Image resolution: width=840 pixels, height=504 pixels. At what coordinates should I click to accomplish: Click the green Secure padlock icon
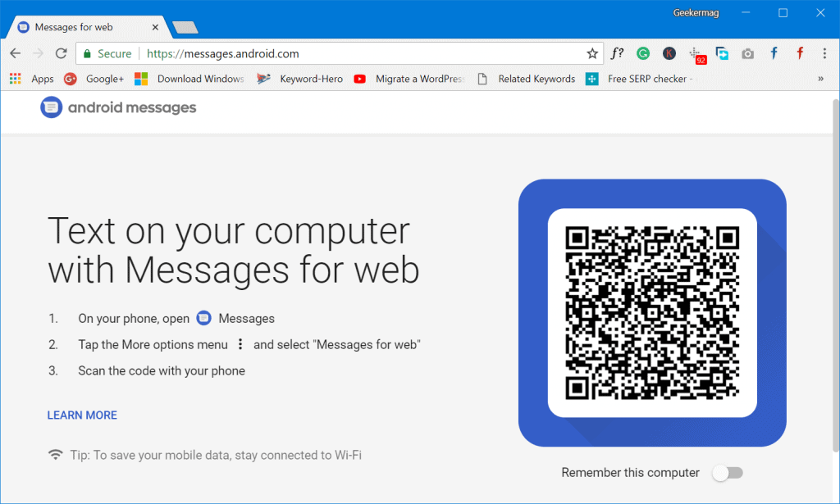tap(87, 53)
